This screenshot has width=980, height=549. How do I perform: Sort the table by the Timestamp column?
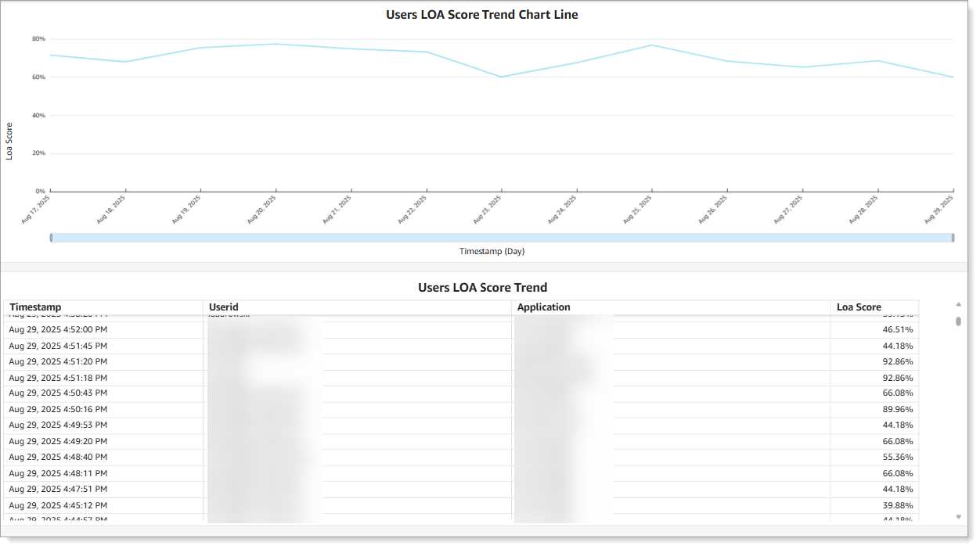tap(35, 307)
